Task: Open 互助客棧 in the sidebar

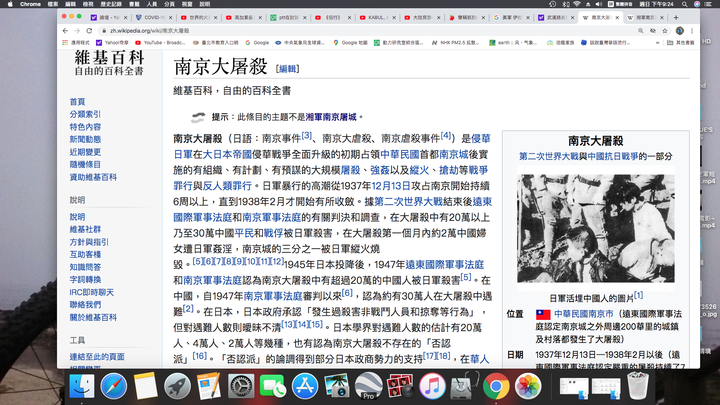Action: [x=85, y=254]
